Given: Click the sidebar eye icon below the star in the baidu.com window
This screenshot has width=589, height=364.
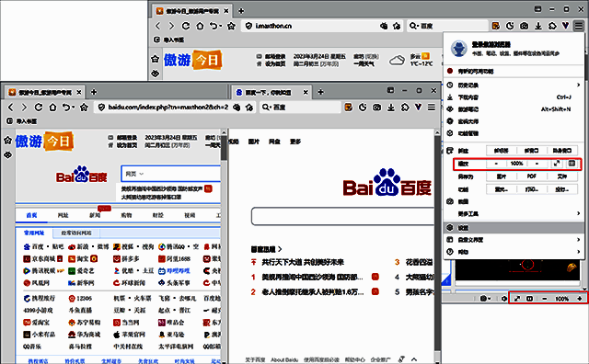Looking at the screenshot, I should click(8, 154).
